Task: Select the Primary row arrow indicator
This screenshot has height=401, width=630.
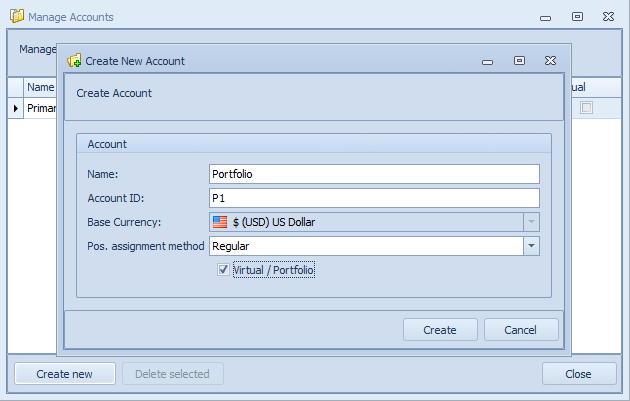Action: pyautogui.click(x=16, y=108)
